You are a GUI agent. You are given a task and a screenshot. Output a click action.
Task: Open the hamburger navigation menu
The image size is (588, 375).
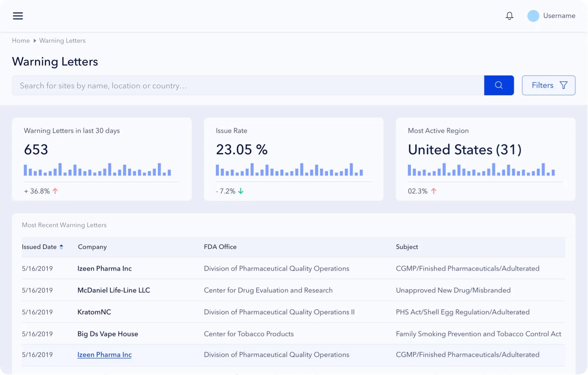(18, 16)
